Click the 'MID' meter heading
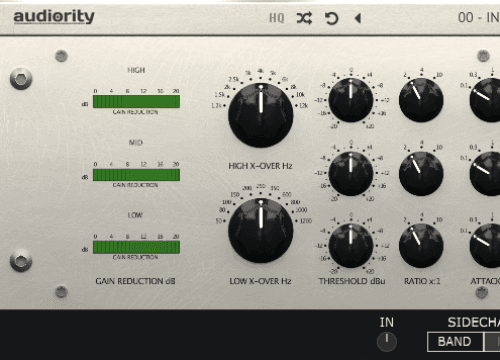The width and height of the screenshot is (500, 360). point(136,143)
